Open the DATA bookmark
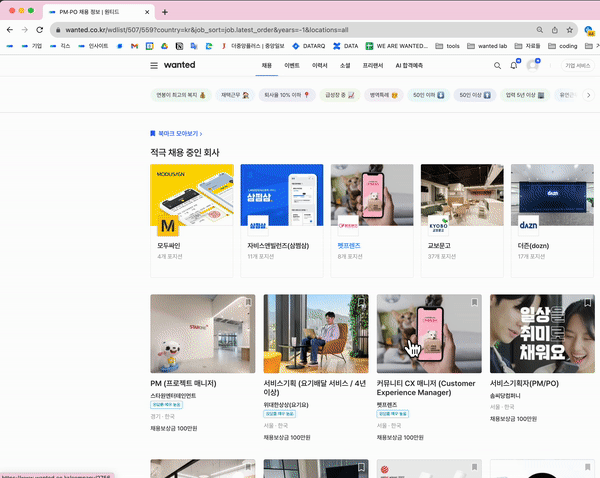The width and height of the screenshot is (600, 478). [346, 46]
